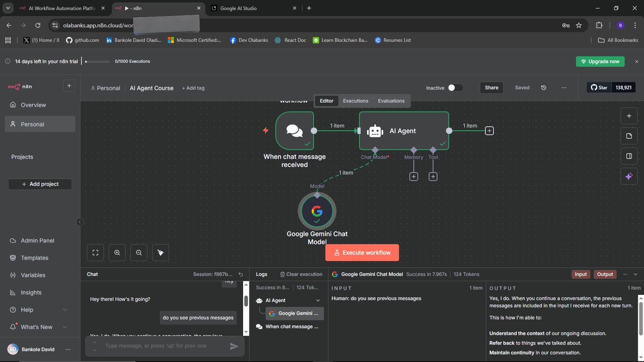The width and height of the screenshot is (644, 362).
Task: Click the tidy up workflow icon
Action: pyautogui.click(x=160, y=253)
